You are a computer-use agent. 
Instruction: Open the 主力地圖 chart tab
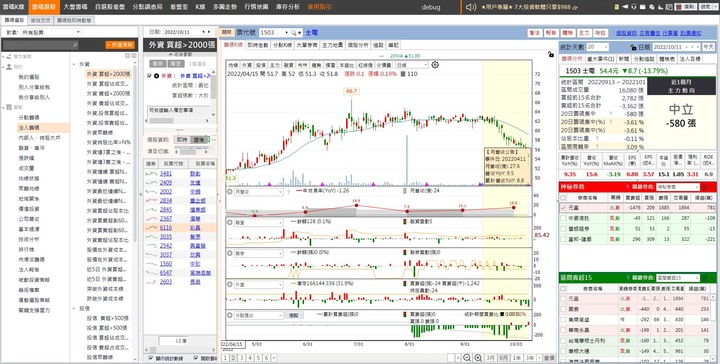click(332, 45)
